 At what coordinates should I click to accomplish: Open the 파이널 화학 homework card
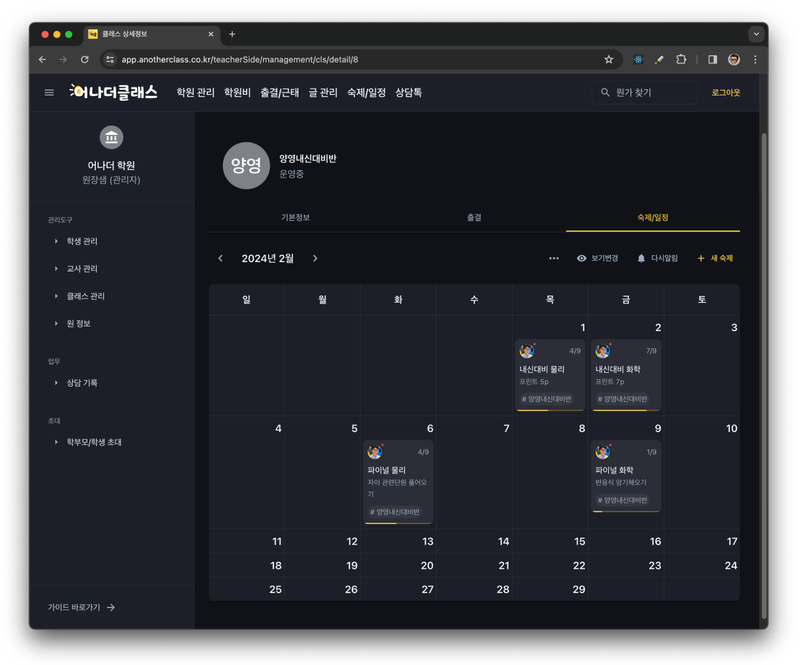click(626, 476)
